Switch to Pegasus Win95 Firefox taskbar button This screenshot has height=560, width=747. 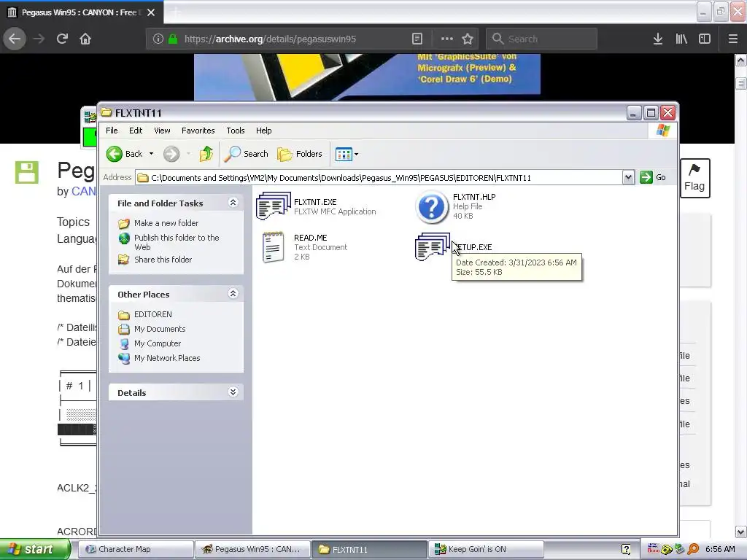252,549
